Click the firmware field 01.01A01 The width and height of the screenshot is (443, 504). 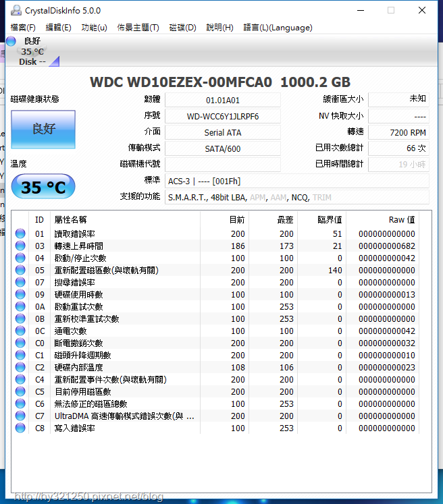(223, 101)
